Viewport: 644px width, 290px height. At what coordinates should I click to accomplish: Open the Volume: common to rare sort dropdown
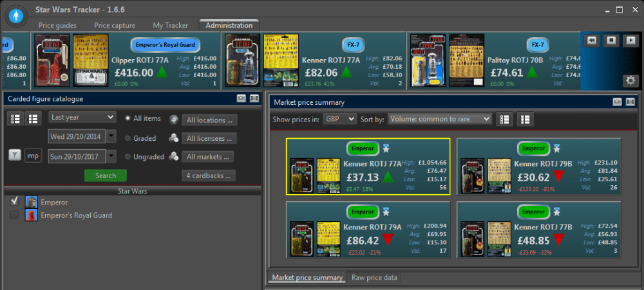coord(439,119)
